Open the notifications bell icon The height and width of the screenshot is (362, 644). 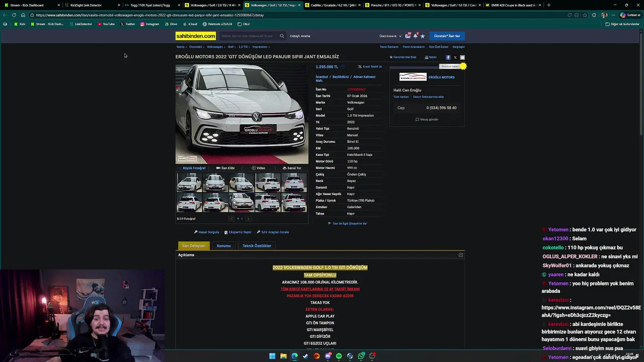(416, 36)
